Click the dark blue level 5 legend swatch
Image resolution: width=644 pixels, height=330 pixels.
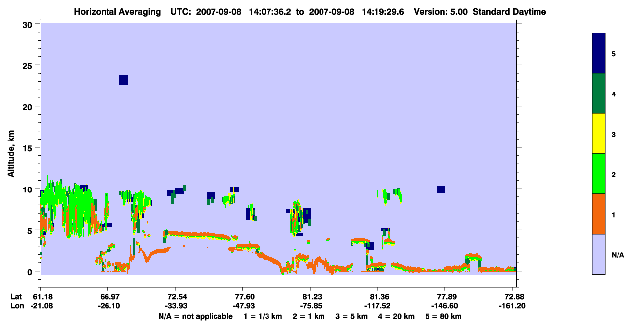tap(599, 53)
